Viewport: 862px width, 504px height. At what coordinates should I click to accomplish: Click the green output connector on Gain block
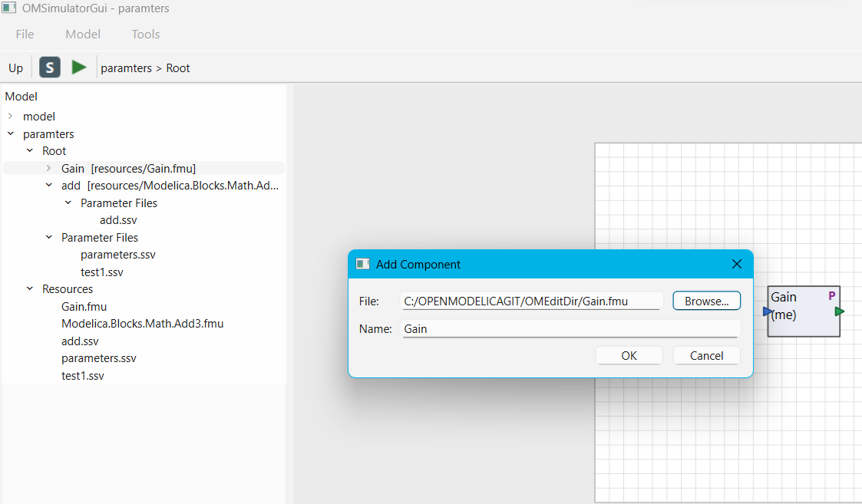[840, 311]
